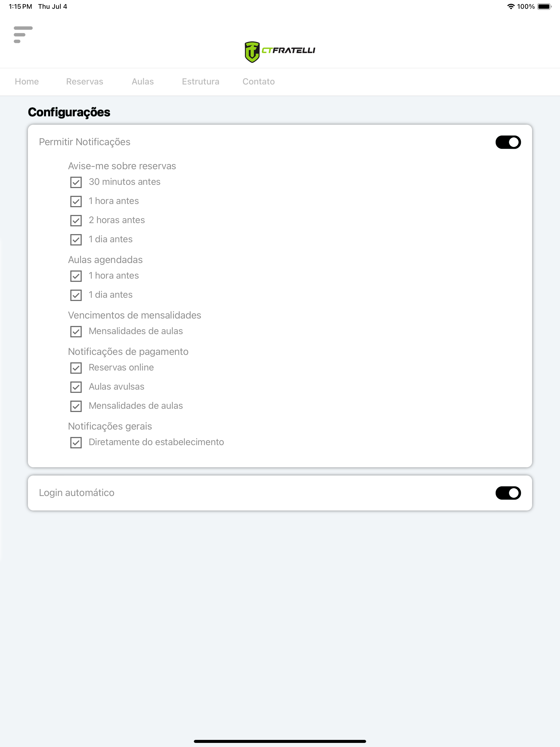Uncheck 30 minutos antes reminder
The width and height of the screenshot is (560, 747).
pyautogui.click(x=76, y=182)
